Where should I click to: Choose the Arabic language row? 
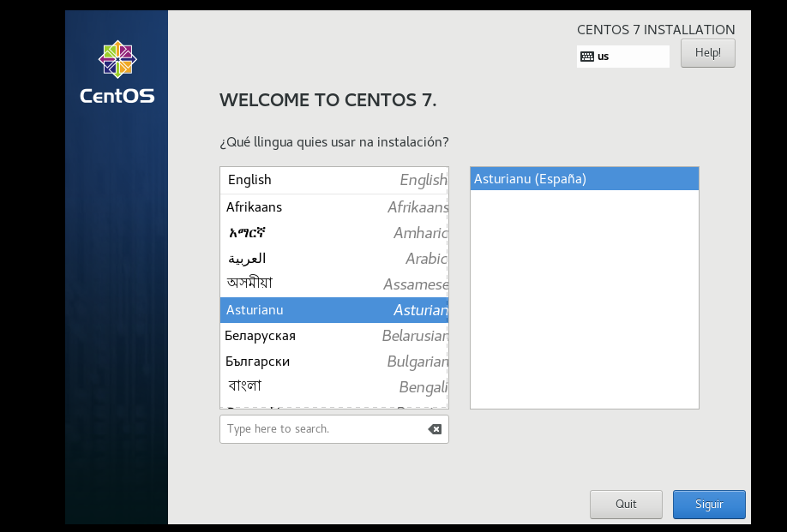334,259
